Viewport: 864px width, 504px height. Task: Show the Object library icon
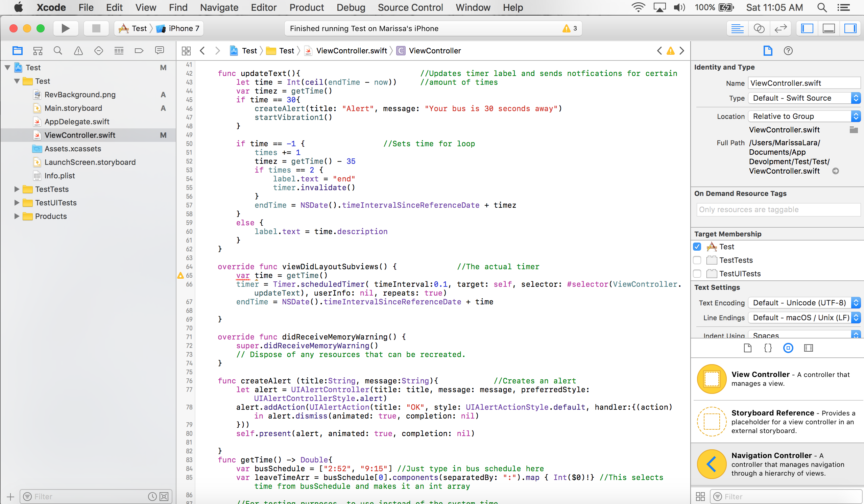pyautogui.click(x=788, y=348)
